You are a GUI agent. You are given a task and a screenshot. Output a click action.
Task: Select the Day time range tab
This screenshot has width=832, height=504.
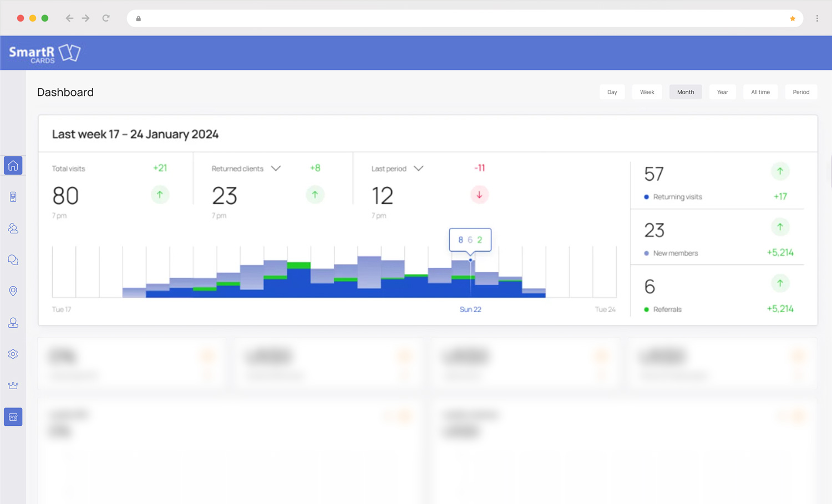612,92
